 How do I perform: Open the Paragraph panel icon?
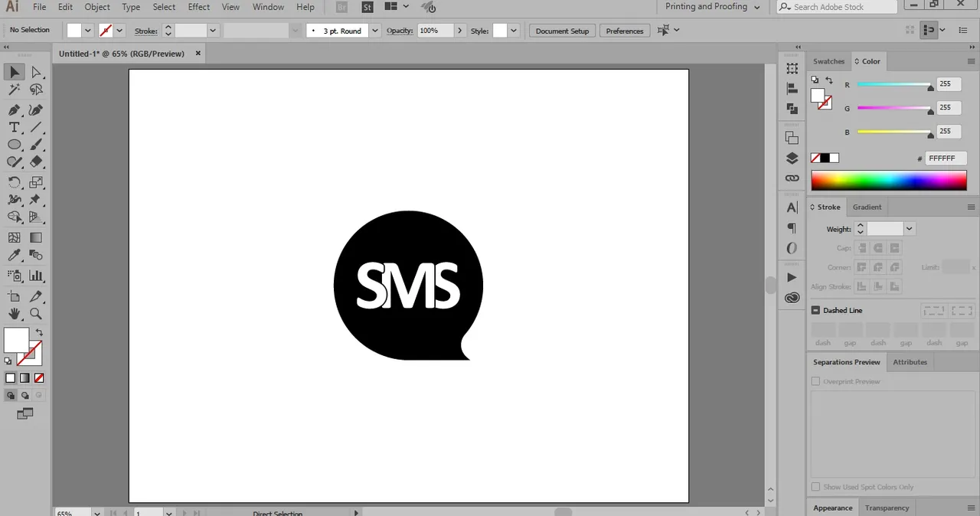[792, 228]
